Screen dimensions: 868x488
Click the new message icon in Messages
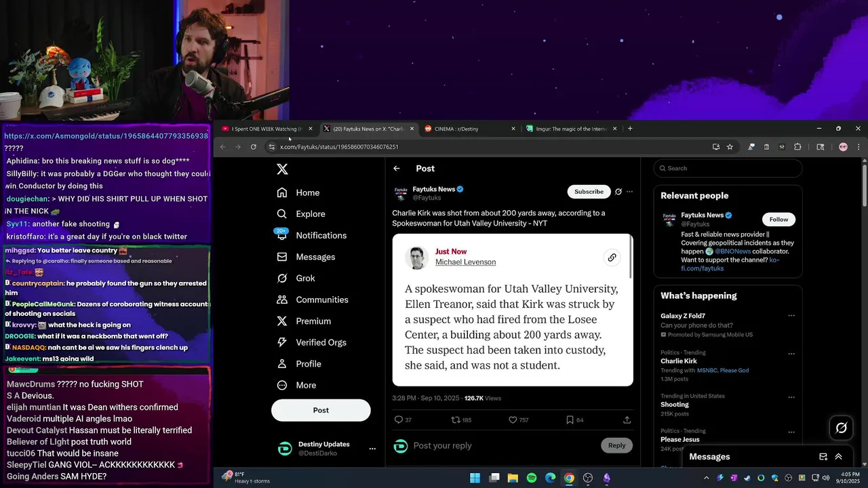[823, 457]
